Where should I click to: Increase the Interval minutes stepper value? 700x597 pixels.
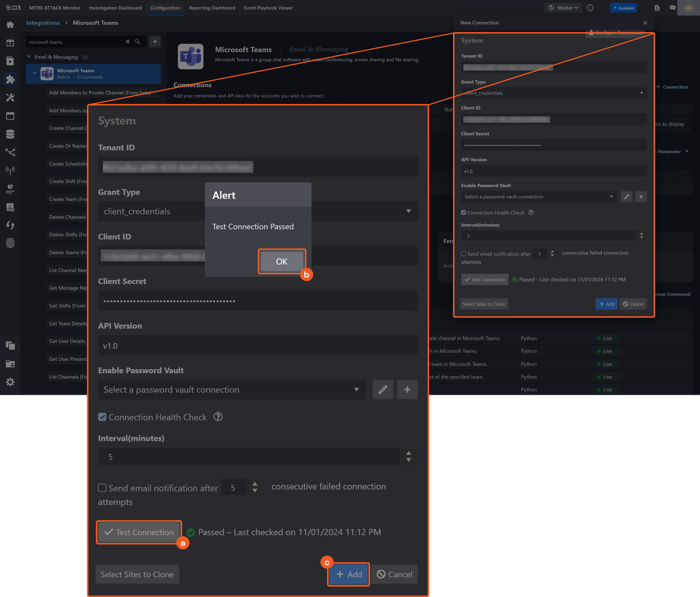coord(409,453)
